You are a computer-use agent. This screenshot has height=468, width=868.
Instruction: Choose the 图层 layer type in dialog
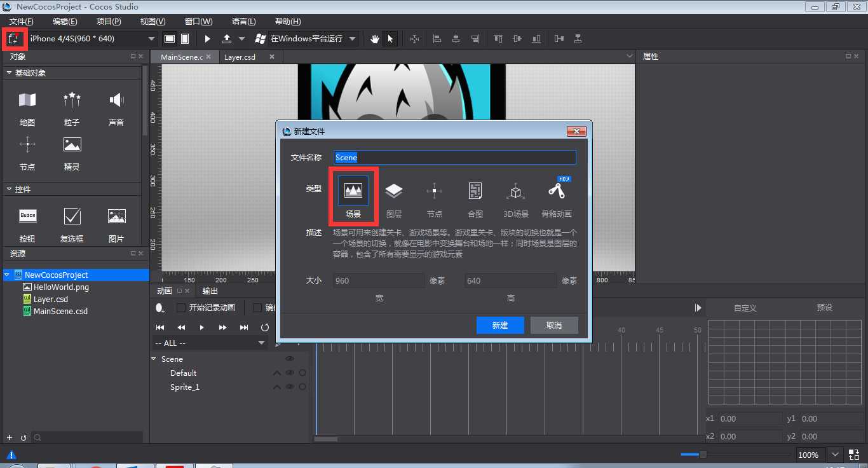[x=394, y=199]
